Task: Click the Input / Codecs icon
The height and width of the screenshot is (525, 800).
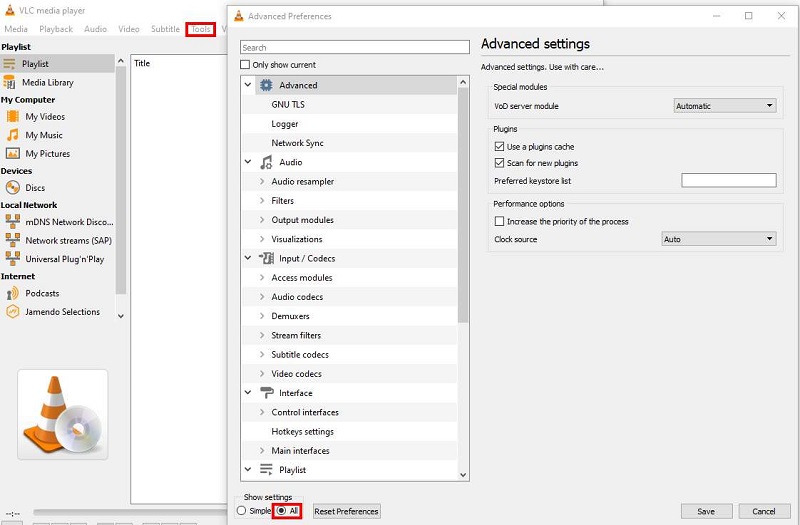Action: [x=266, y=258]
